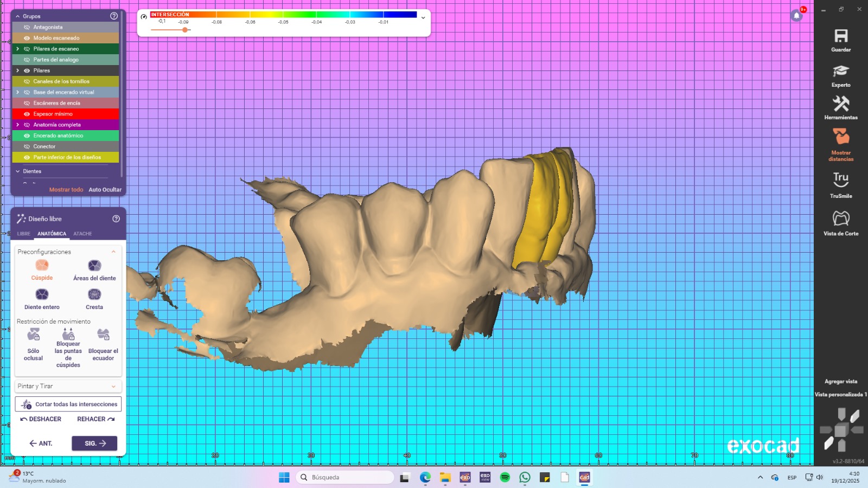Expand the Pilares de escaneo group
The width and height of the screenshot is (868, 488).
pyautogui.click(x=17, y=49)
